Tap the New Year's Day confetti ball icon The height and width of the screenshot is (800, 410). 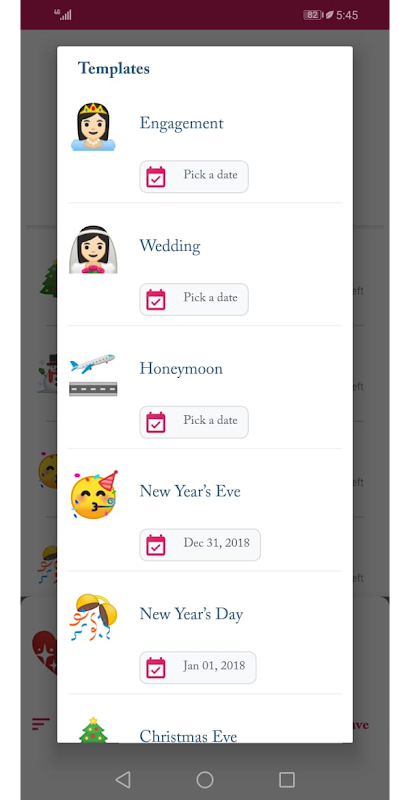pos(93,617)
